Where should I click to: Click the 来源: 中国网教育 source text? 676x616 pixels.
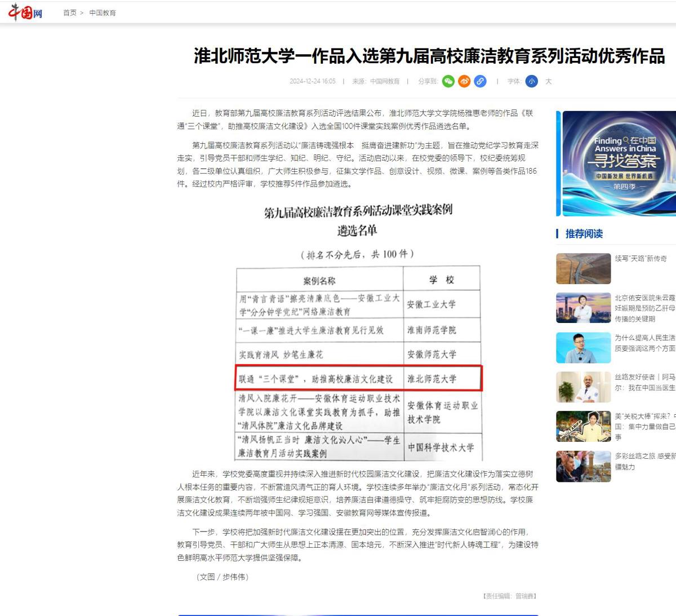coord(376,82)
